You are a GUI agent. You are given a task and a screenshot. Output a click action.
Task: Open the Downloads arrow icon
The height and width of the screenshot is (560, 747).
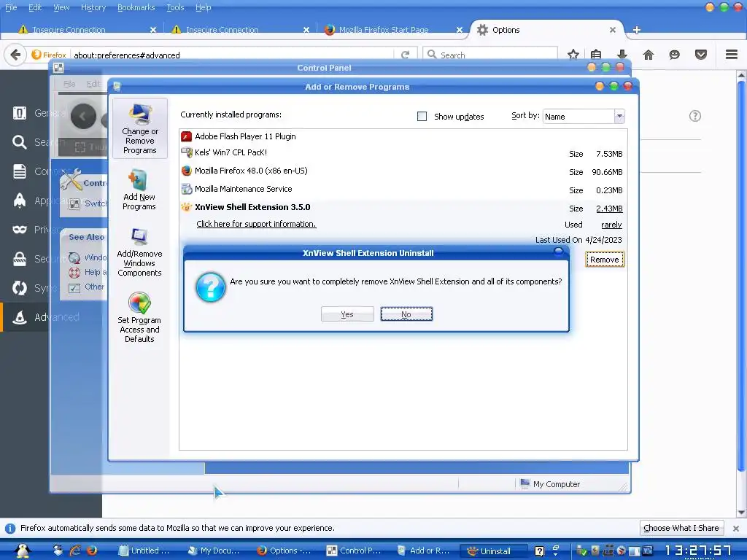[622, 54]
